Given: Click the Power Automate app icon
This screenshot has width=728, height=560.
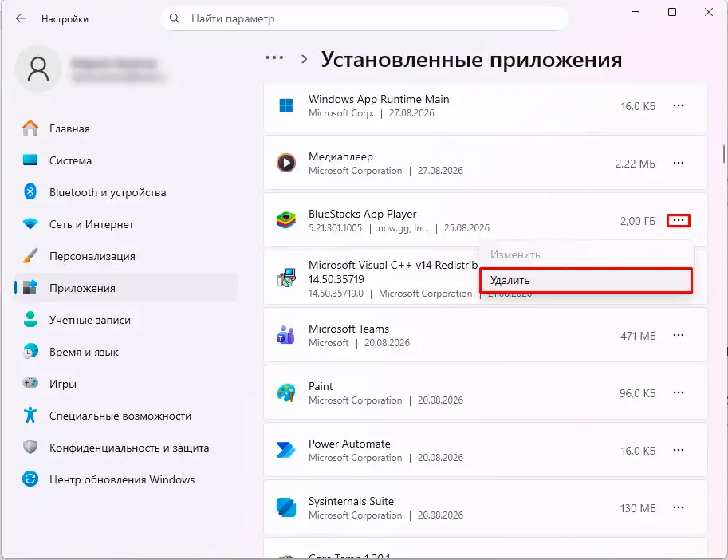Looking at the screenshot, I should [286, 451].
